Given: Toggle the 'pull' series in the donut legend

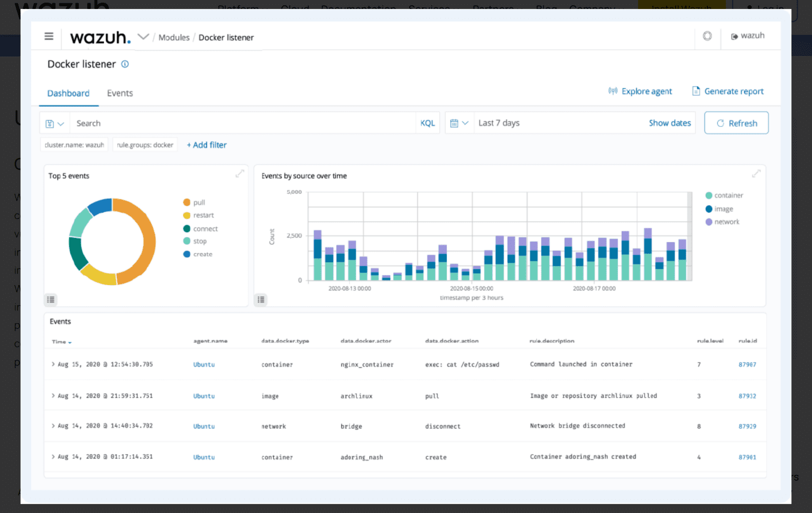Looking at the screenshot, I should click(x=199, y=202).
